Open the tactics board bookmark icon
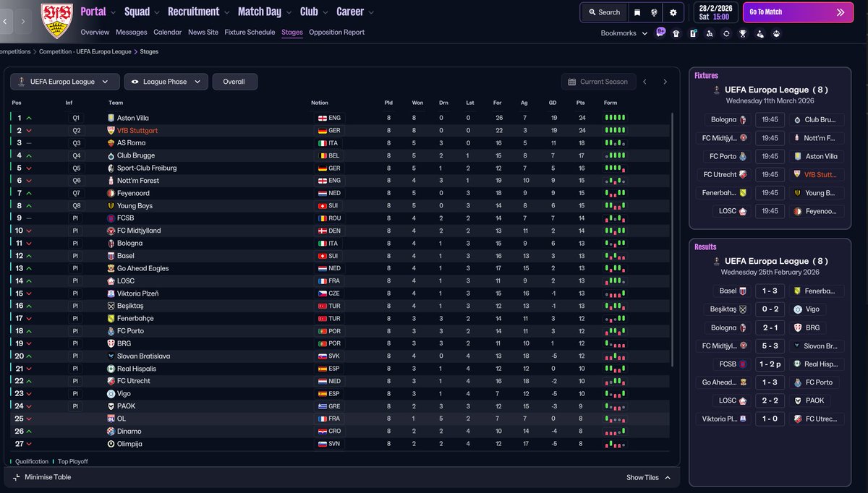Image resolution: width=868 pixels, height=493 pixels. 693,33
